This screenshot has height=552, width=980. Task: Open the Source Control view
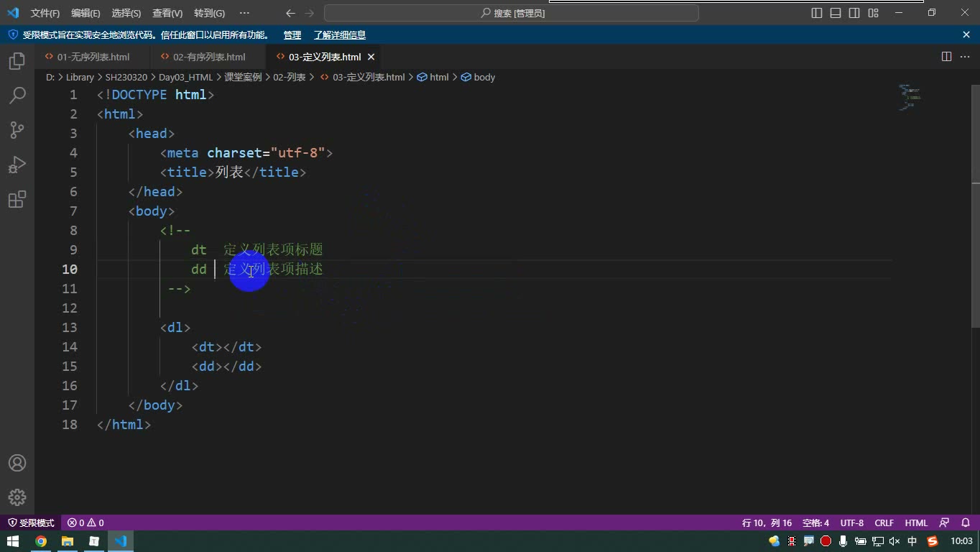17,130
